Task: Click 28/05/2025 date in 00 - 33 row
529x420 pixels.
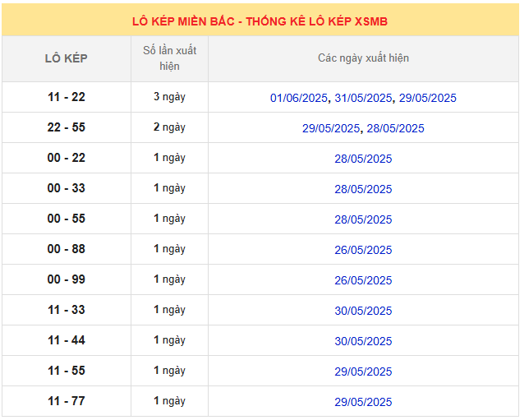Action: pyautogui.click(x=363, y=189)
